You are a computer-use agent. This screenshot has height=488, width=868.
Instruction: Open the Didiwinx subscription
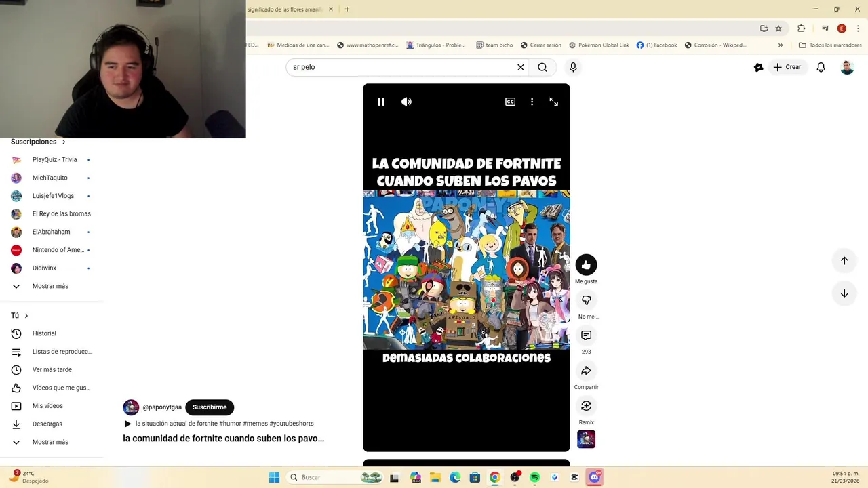pos(51,268)
